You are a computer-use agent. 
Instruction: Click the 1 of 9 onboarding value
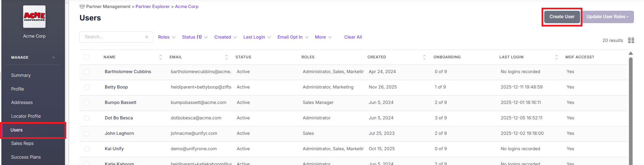click(x=440, y=87)
